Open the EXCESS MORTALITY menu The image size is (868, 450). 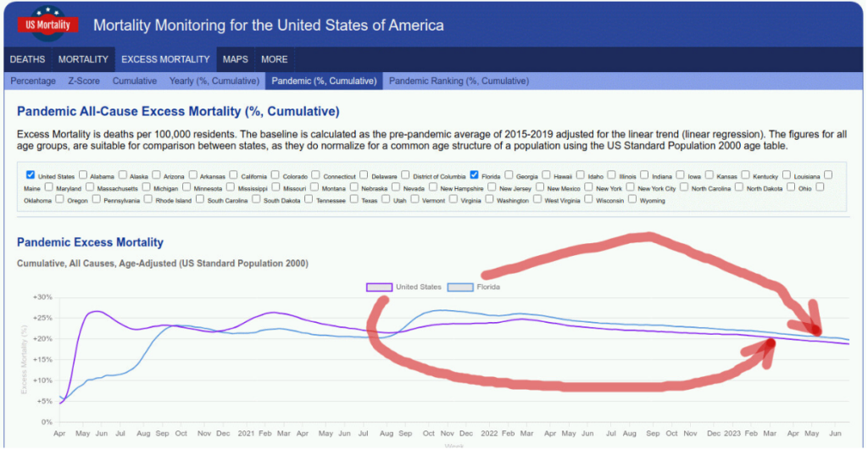165,59
